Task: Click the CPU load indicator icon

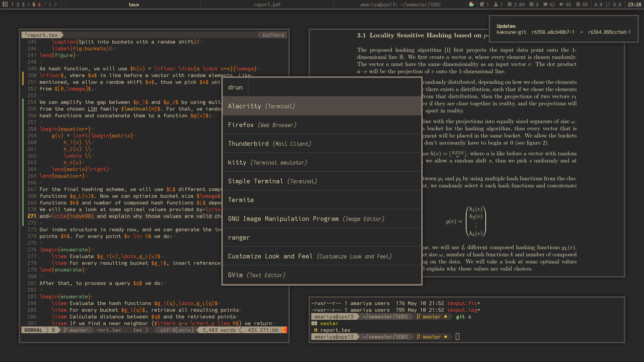Action: pyautogui.click(x=509, y=4)
